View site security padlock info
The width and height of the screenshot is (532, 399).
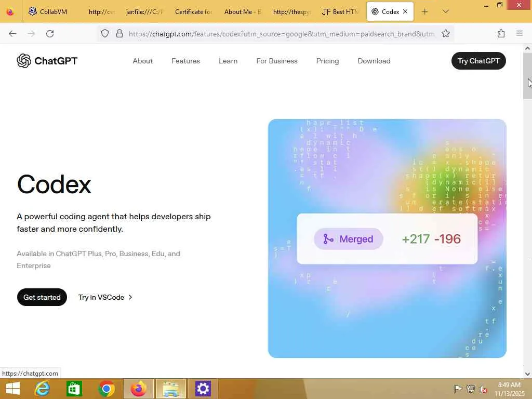[119, 34]
